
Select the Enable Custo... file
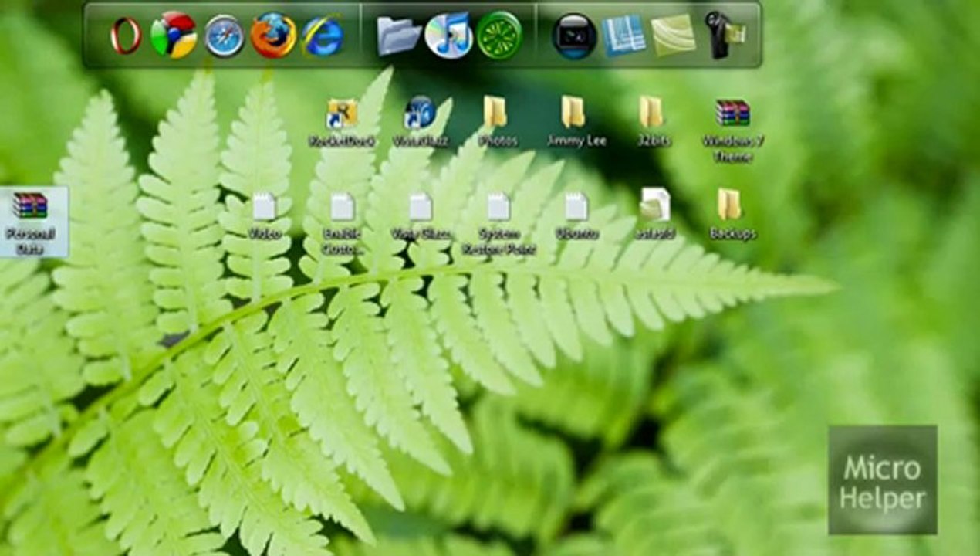tap(342, 224)
